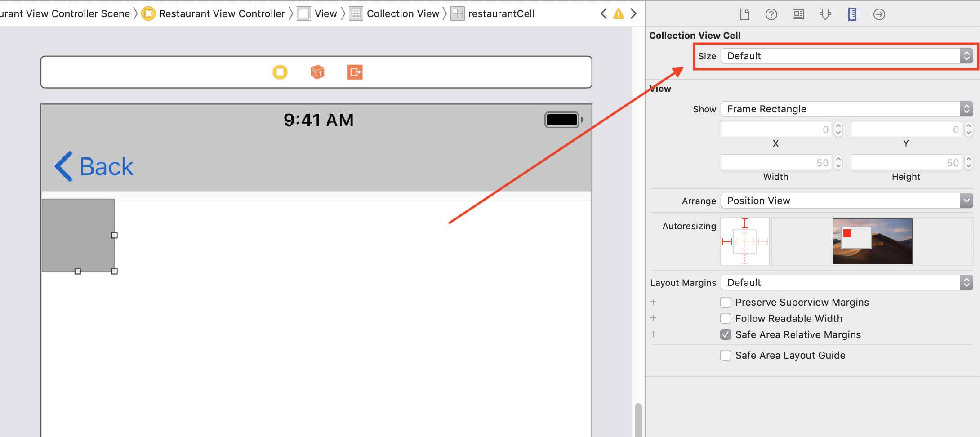Viewport: 980px width, 437px height.
Task: Click the X position stepper
Action: [838, 129]
